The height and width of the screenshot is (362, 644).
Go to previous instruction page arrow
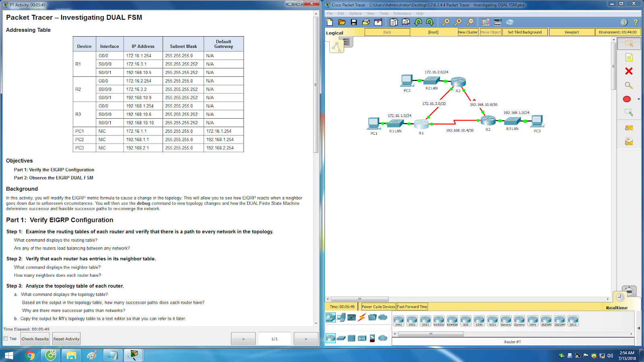coord(243,339)
